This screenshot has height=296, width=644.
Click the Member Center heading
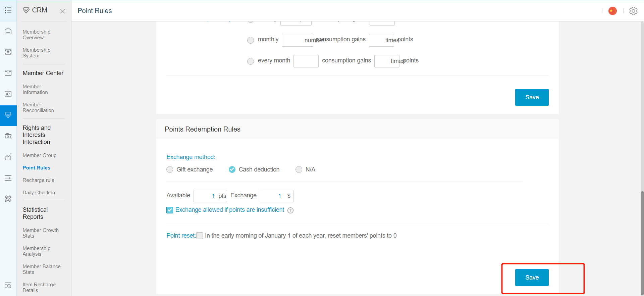[x=43, y=73]
